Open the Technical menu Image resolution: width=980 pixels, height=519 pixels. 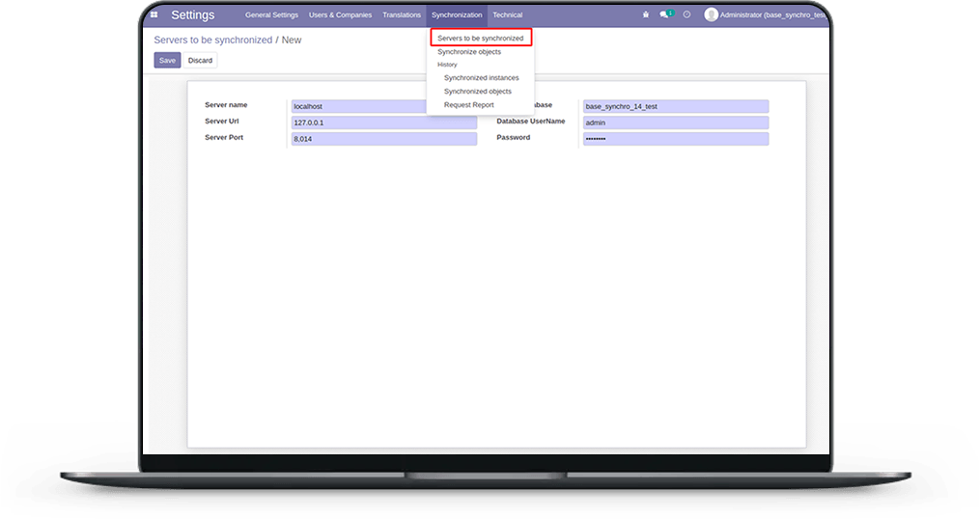coord(508,15)
